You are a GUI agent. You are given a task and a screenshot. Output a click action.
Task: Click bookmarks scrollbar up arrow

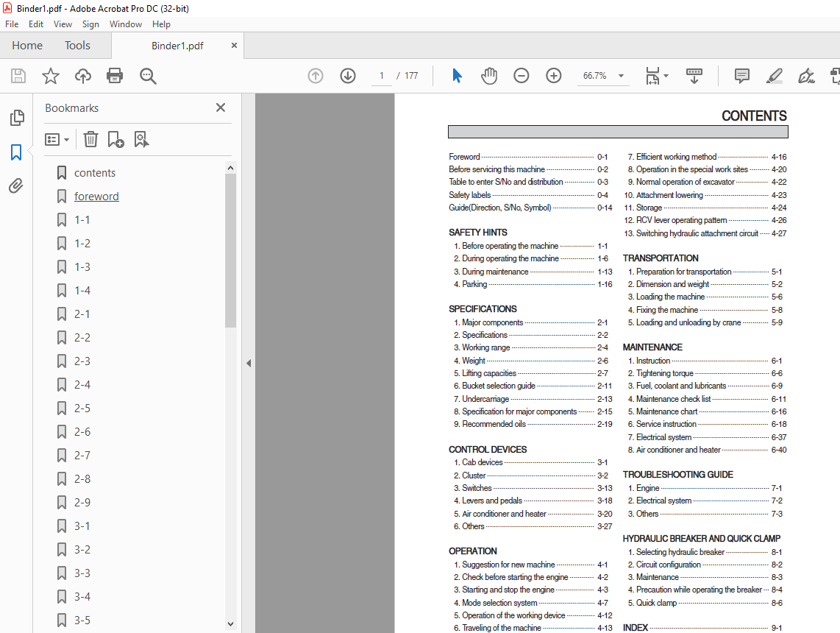tap(230, 168)
